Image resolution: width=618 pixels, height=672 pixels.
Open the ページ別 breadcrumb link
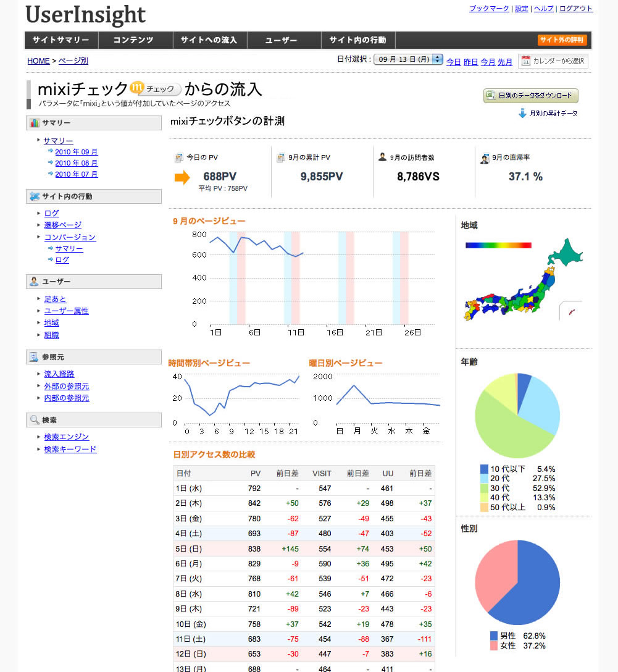tap(73, 61)
